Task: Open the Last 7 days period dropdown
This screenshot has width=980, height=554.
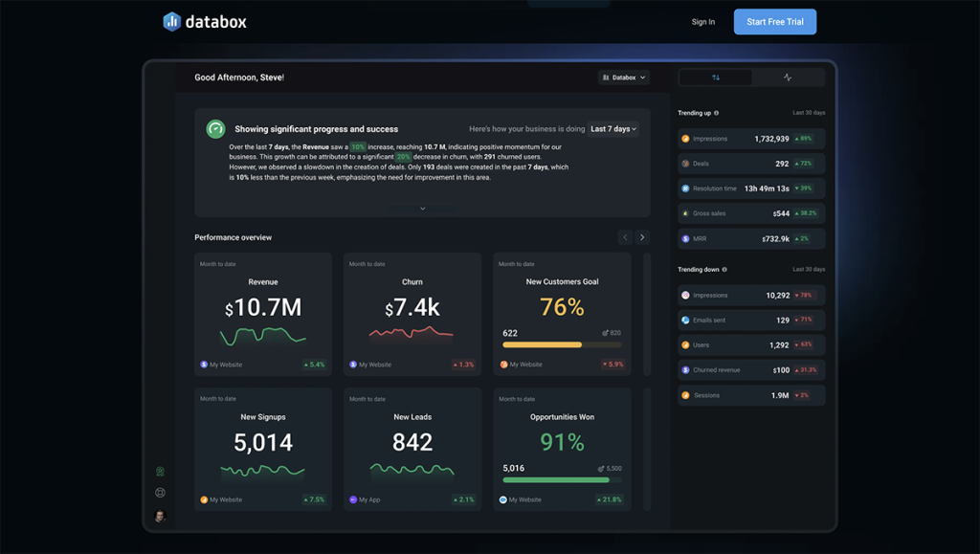Action: (612, 129)
